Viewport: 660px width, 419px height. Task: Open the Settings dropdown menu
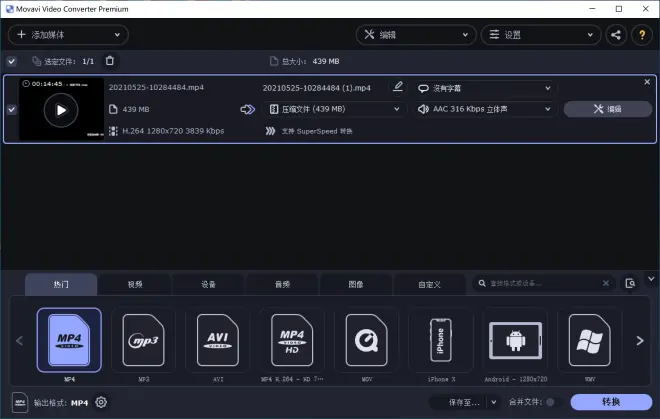pos(541,35)
